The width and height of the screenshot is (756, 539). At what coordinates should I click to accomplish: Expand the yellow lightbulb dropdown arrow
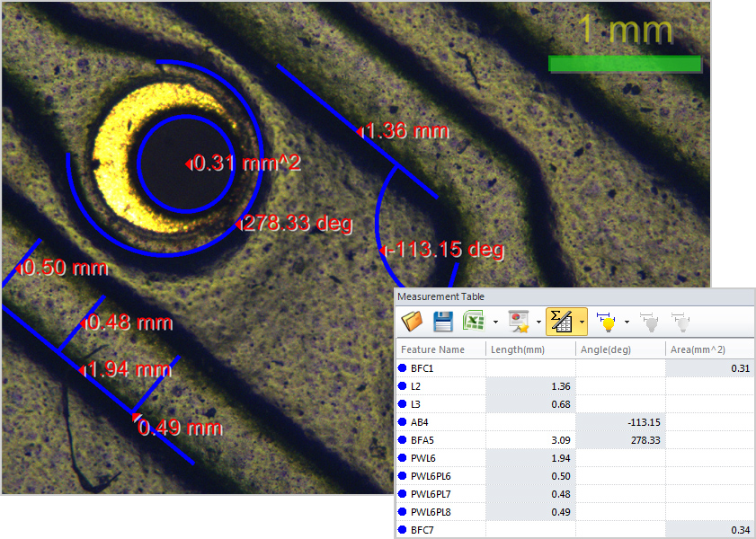click(x=627, y=322)
